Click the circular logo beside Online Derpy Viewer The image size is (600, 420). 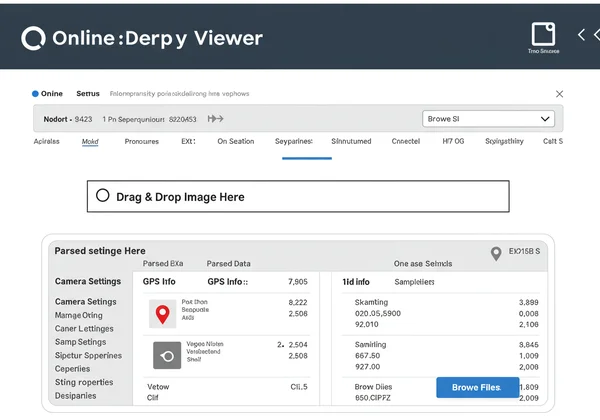33,38
